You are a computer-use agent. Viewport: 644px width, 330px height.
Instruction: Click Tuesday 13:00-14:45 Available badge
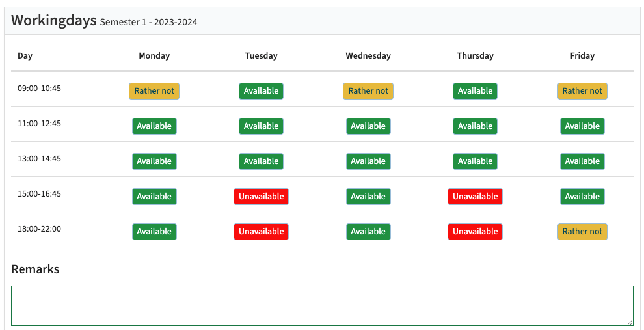pyautogui.click(x=261, y=161)
